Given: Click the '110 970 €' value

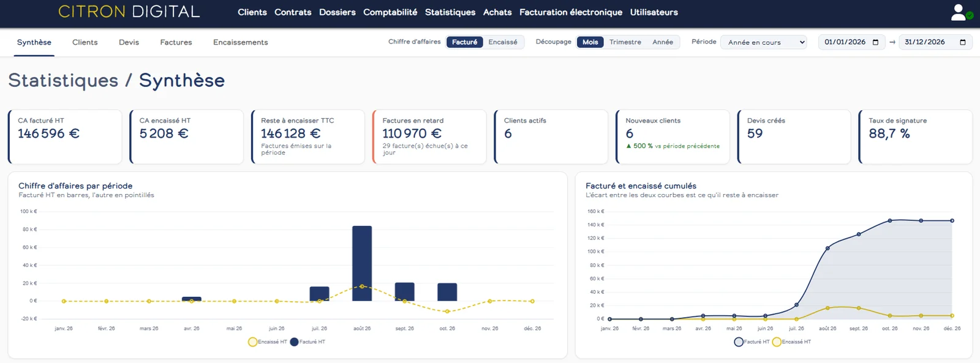Looking at the screenshot, I should [x=412, y=133].
